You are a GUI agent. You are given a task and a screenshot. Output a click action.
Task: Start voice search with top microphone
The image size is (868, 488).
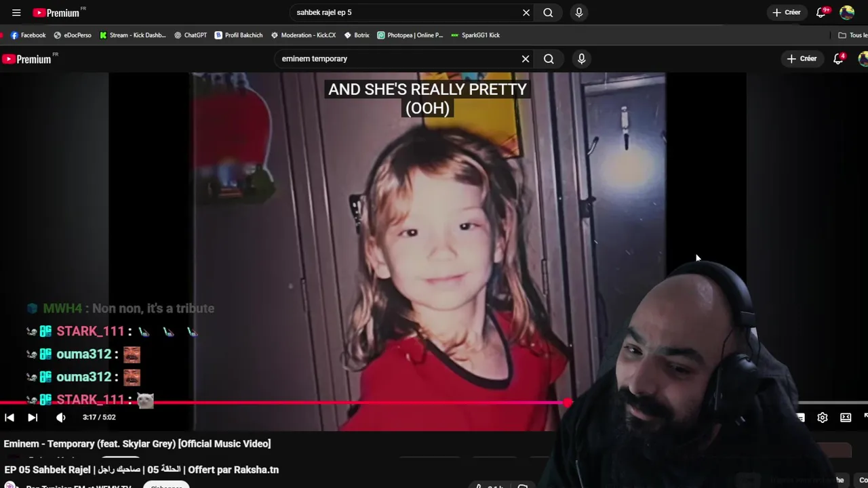[x=578, y=12]
